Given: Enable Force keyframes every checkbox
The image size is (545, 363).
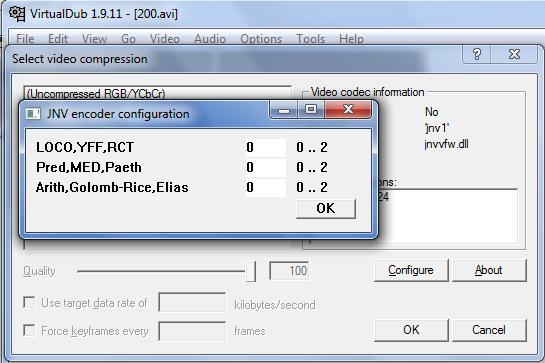Looking at the screenshot, I should click(x=29, y=330).
